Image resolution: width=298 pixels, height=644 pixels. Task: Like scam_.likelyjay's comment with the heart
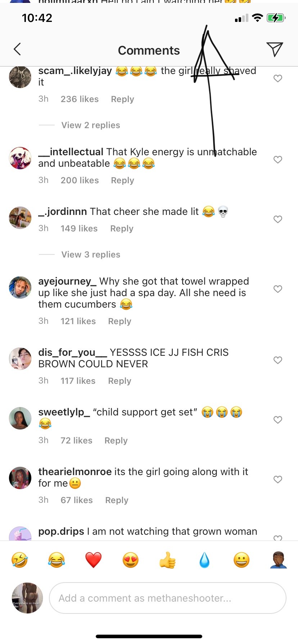point(278,78)
